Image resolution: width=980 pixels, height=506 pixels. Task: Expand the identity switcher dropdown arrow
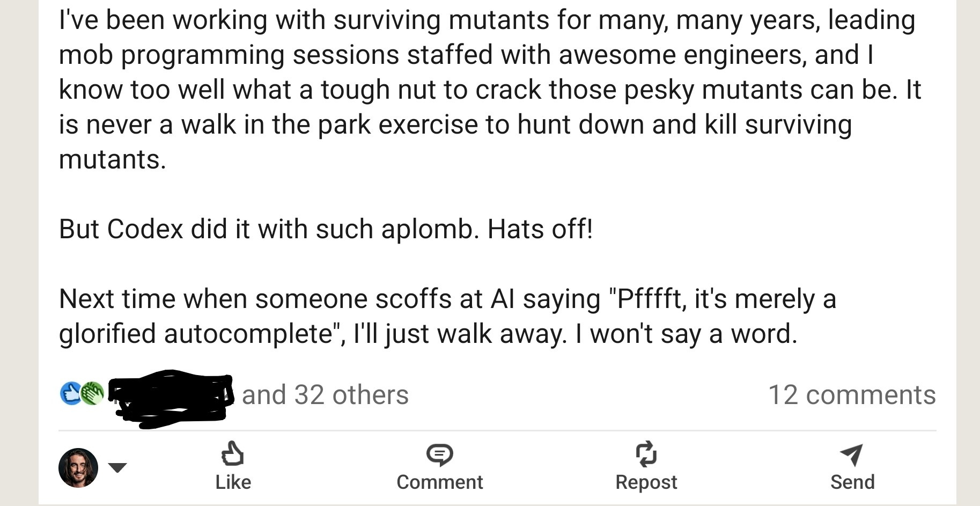click(117, 468)
